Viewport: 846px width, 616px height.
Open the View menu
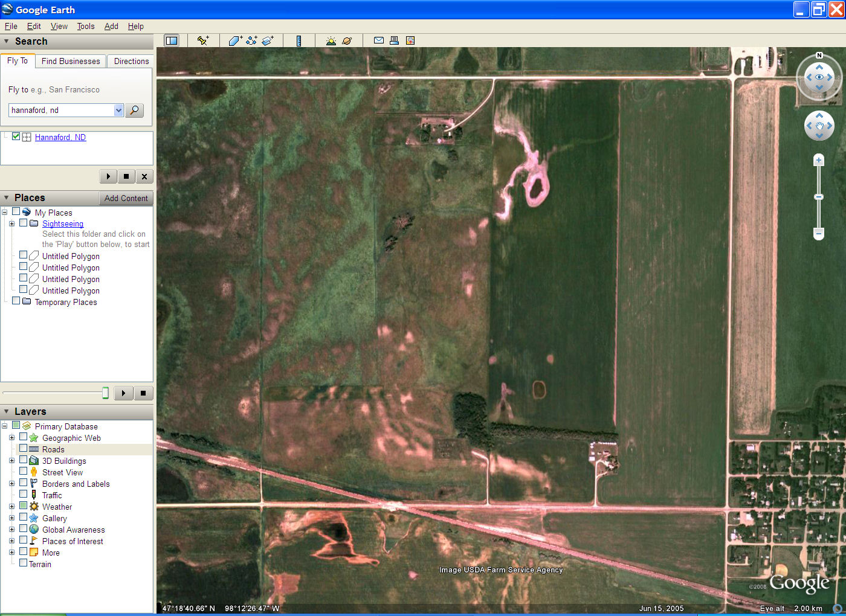coord(59,26)
